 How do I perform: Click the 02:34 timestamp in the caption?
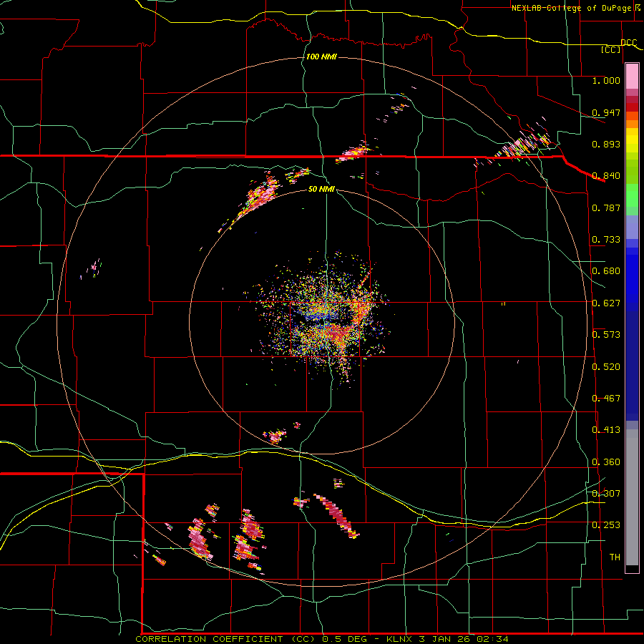coord(492,639)
